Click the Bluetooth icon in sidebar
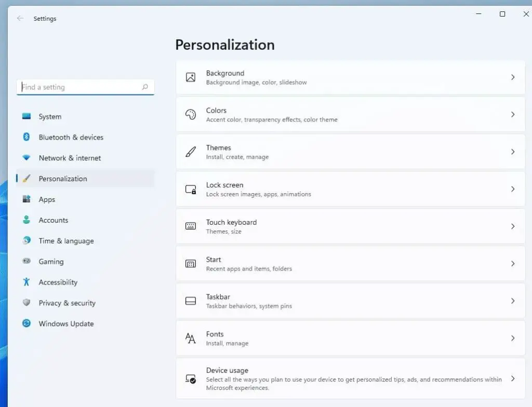Image resolution: width=532 pixels, height=407 pixels. click(x=26, y=137)
